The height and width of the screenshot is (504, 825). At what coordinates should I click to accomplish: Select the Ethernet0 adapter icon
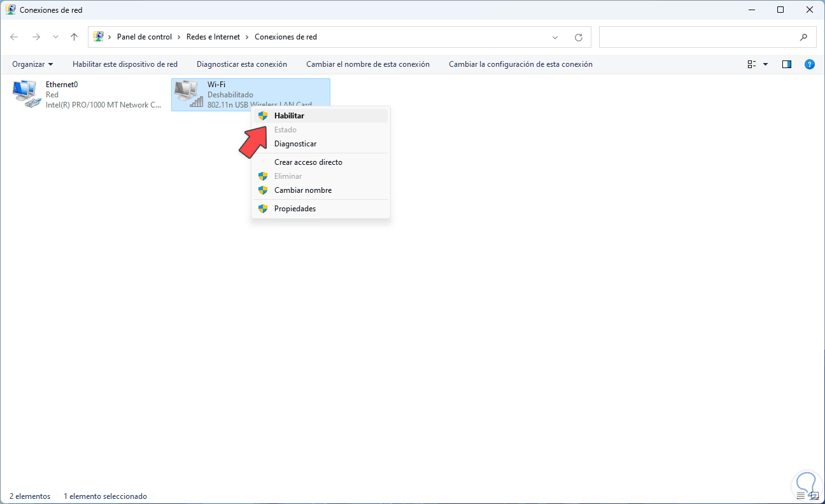pyautogui.click(x=25, y=94)
